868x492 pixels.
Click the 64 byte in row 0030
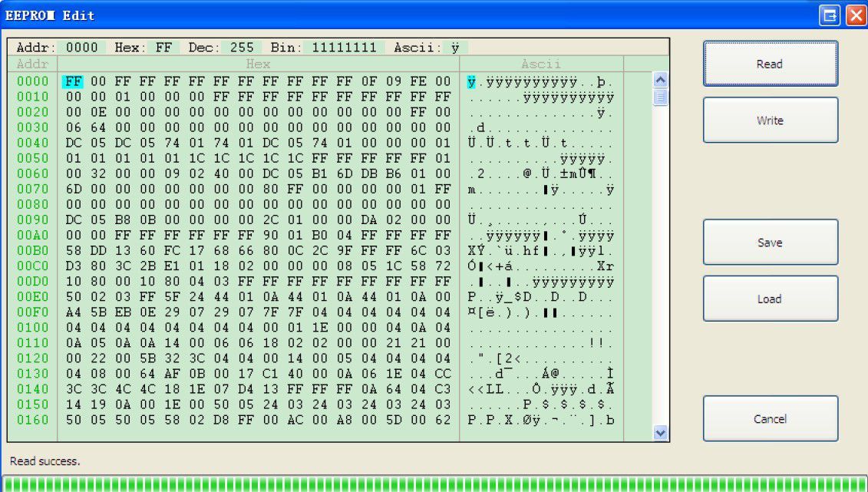[x=98, y=127]
